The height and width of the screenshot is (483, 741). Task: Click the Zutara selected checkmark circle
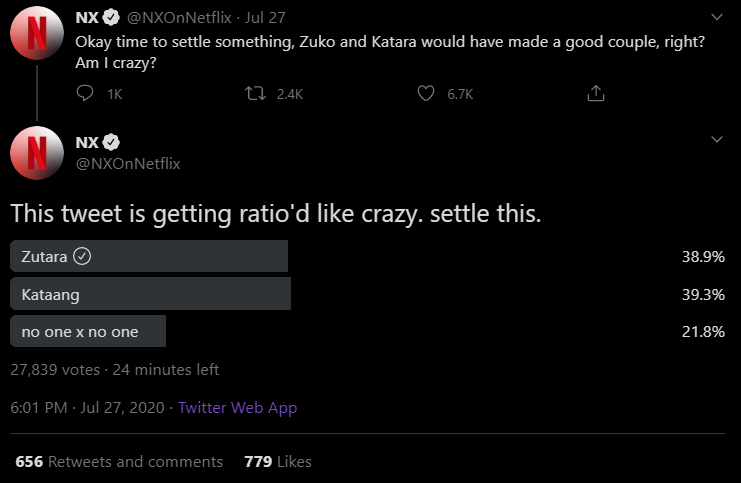pyautogui.click(x=82, y=256)
